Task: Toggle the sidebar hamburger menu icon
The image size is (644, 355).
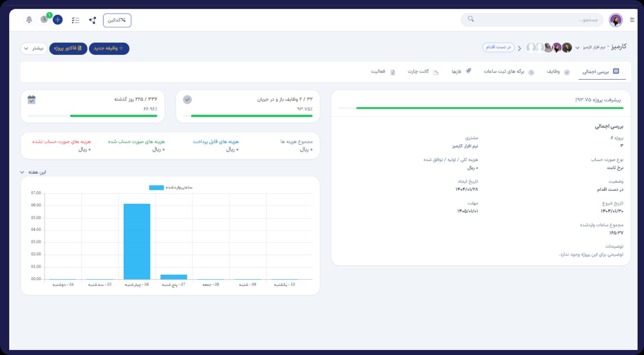Action: click(632, 20)
